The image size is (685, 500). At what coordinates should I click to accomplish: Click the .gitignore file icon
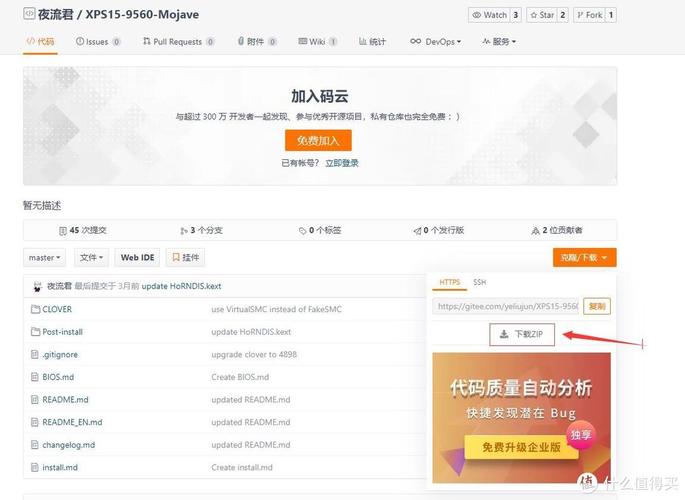tap(35, 355)
